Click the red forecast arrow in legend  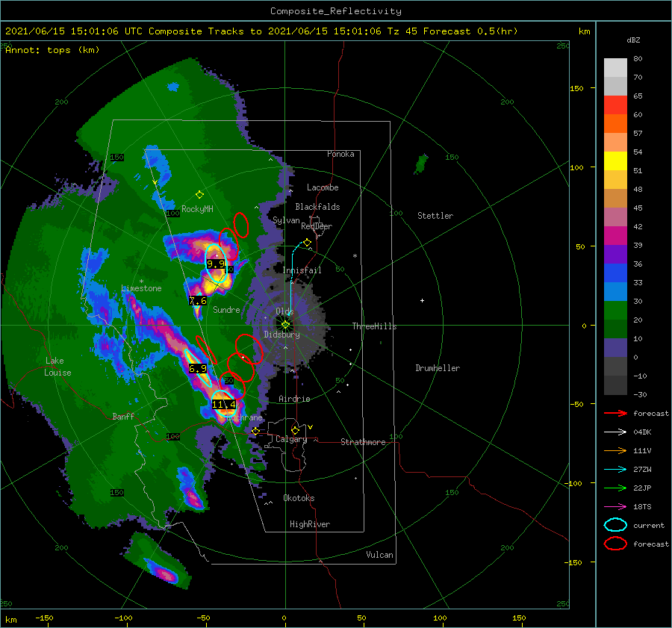(615, 413)
